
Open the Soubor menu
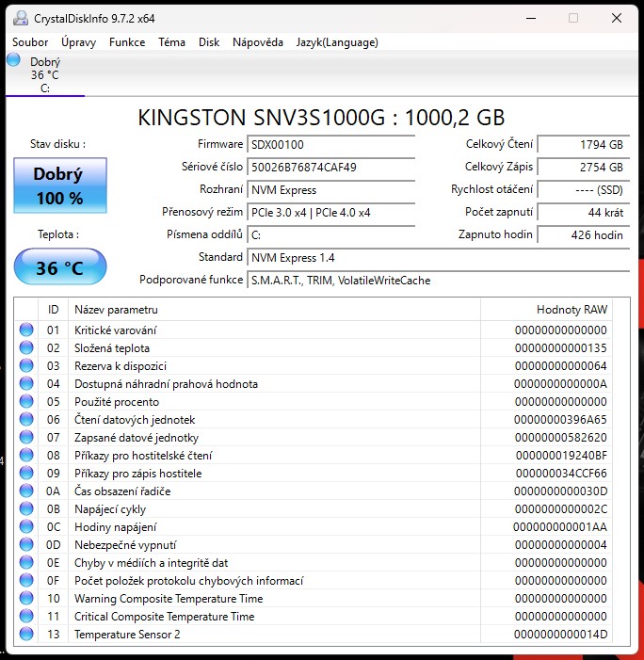(x=30, y=42)
